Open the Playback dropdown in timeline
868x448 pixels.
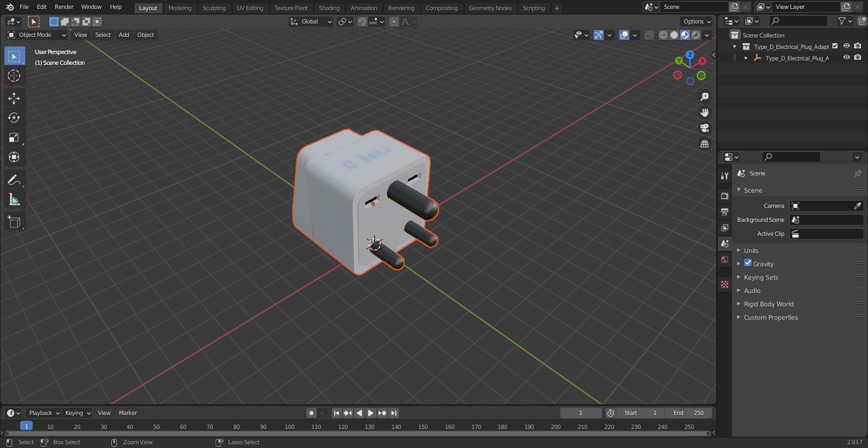44,413
